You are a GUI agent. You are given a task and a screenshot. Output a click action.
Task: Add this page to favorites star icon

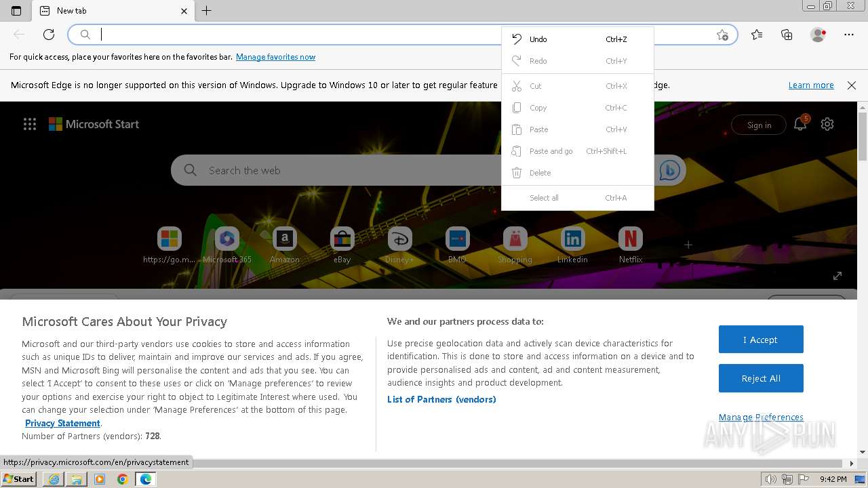coord(722,35)
